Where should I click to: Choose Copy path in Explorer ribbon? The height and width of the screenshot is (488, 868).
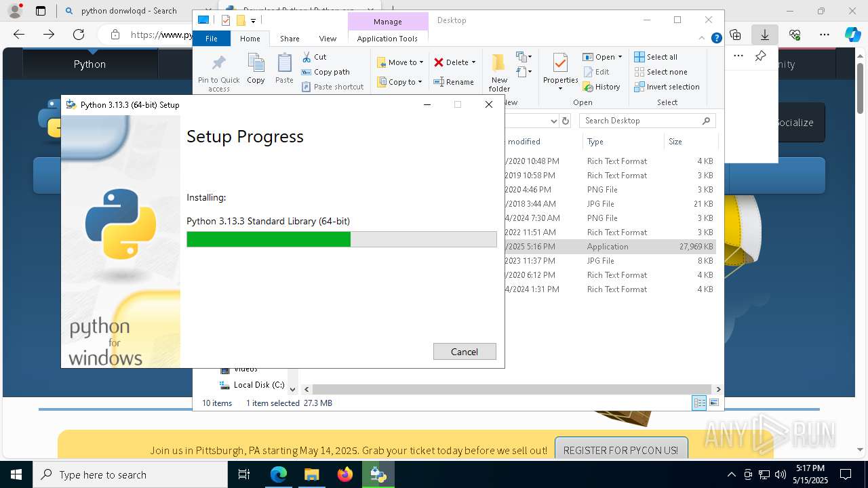pyautogui.click(x=325, y=72)
